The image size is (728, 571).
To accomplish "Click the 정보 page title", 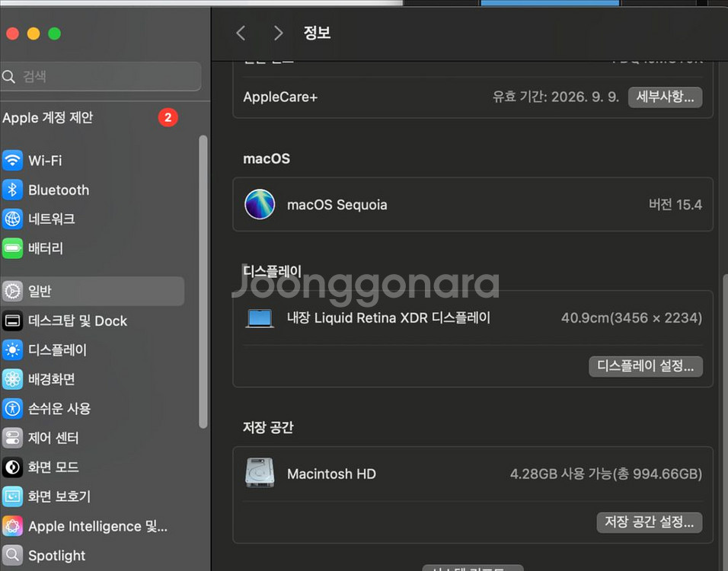I will point(317,33).
